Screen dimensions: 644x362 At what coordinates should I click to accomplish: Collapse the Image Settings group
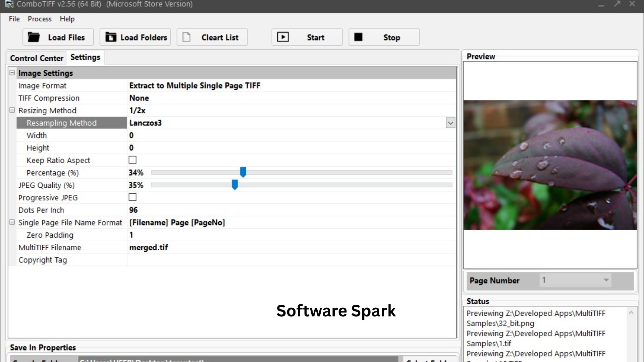(x=12, y=73)
